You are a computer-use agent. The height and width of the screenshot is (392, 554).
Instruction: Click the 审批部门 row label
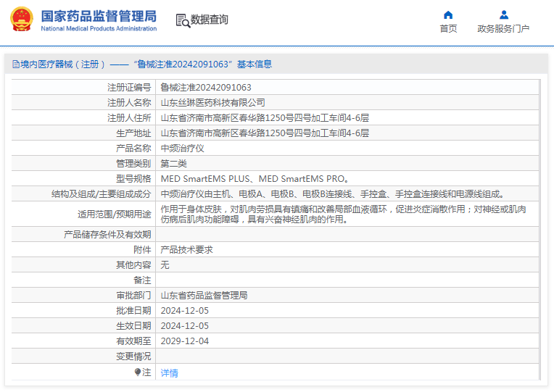pyautogui.click(x=133, y=295)
